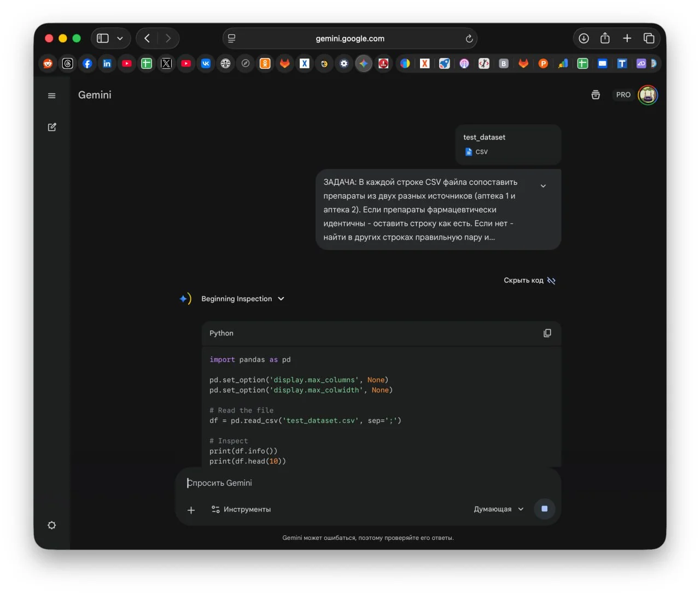Hide code with Скрыть код toggle
The image size is (700, 594).
(529, 281)
